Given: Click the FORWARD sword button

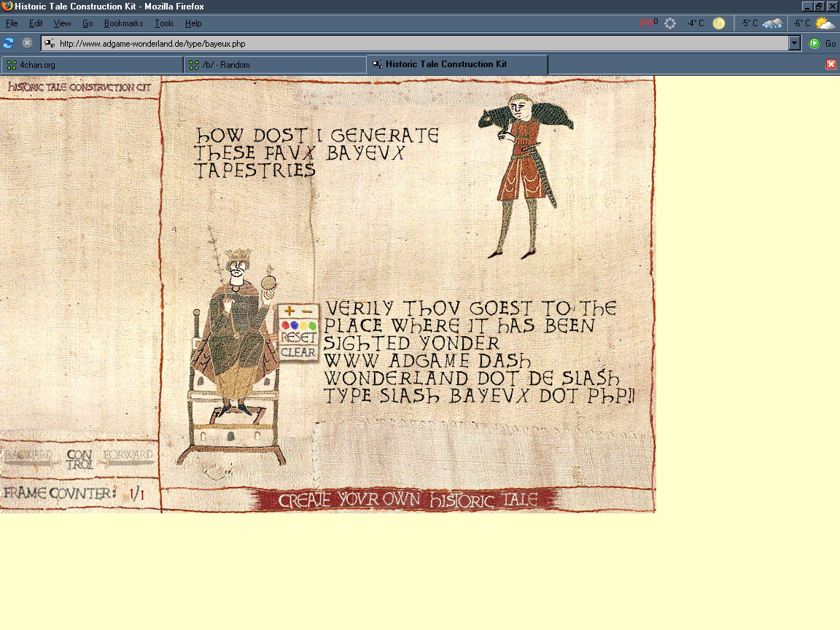Looking at the screenshot, I should pyautogui.click(x=128, y=457).
